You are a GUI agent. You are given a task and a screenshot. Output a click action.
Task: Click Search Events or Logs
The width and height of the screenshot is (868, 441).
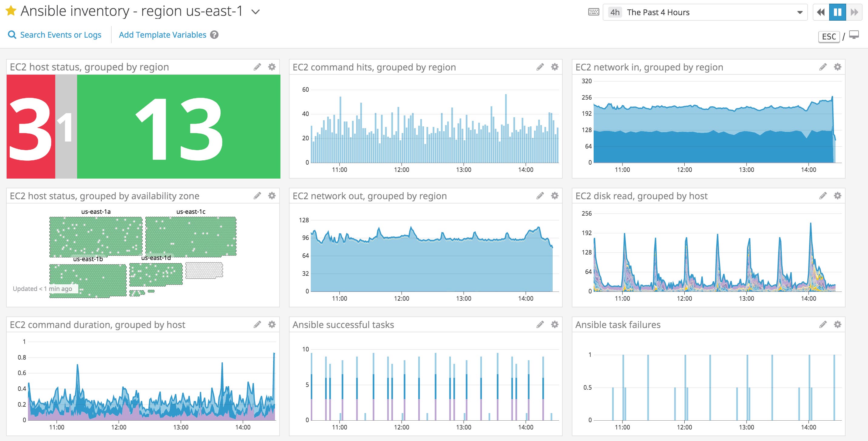tap(61, 34)
